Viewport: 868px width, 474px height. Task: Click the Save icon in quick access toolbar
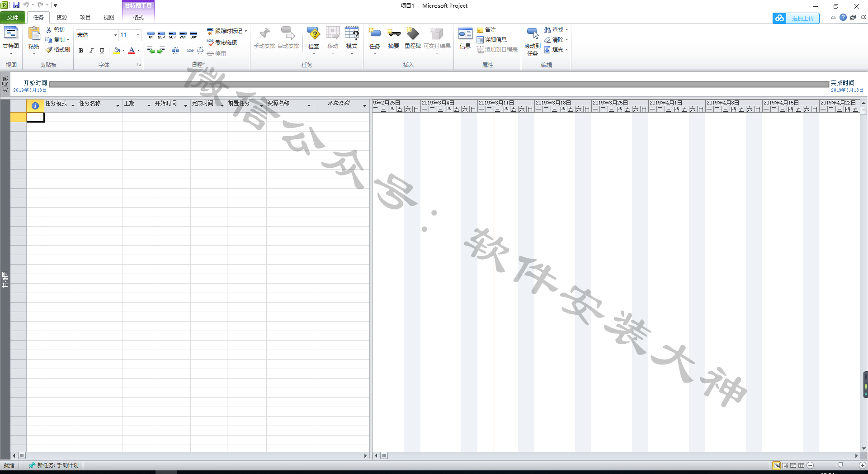pyautogui.click(x=16, y=5)
